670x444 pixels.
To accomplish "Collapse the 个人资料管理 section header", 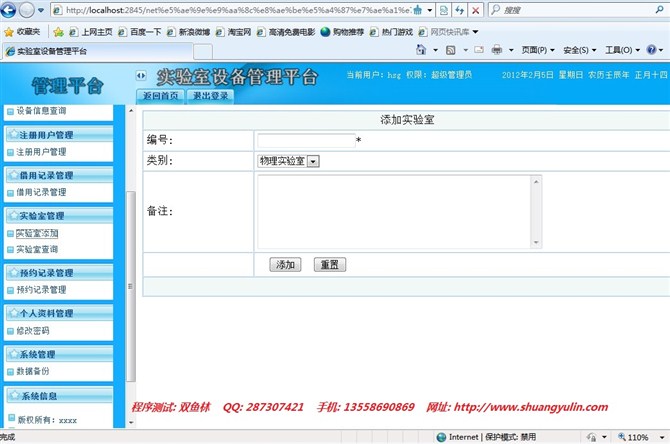I will click(59, 314).
